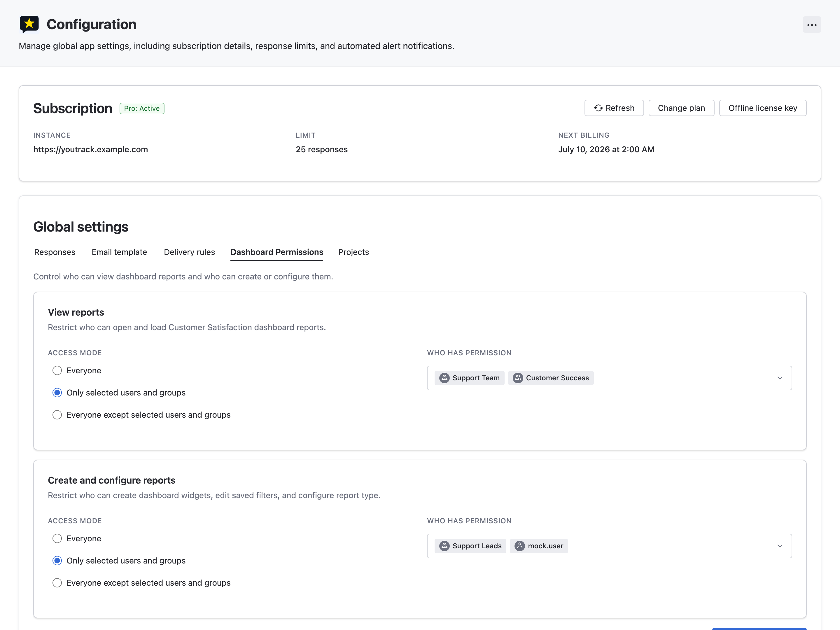Click the Customer Success group icon
This screenshot has height=630, width=840.
tap(518, 378)
